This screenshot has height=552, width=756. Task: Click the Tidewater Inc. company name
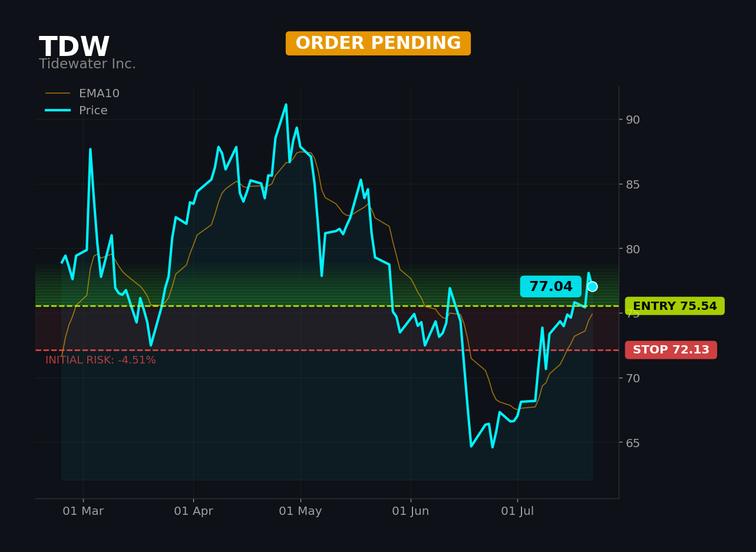coord(87,64)
